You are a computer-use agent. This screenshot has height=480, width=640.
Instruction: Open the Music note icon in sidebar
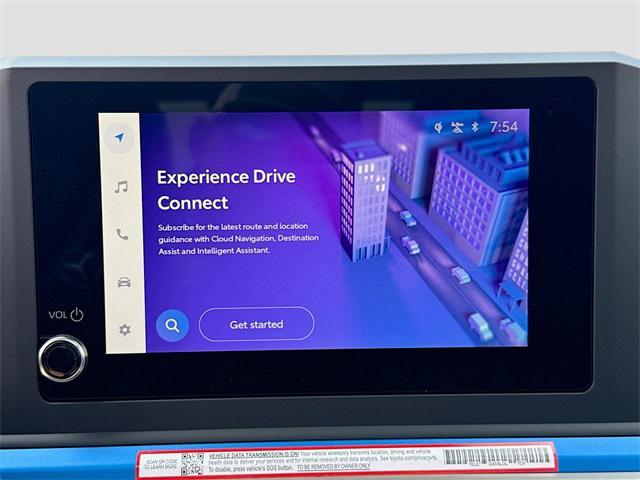[x=121, y=187]
